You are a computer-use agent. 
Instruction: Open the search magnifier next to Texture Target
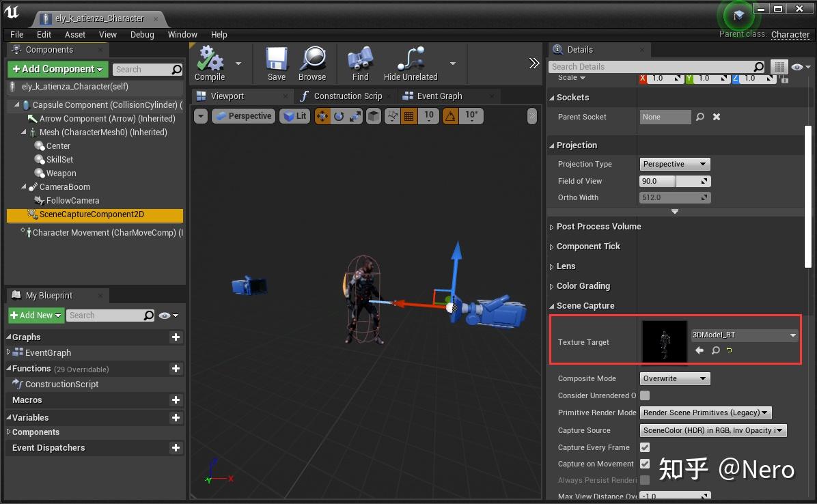(x=715, y=350)
